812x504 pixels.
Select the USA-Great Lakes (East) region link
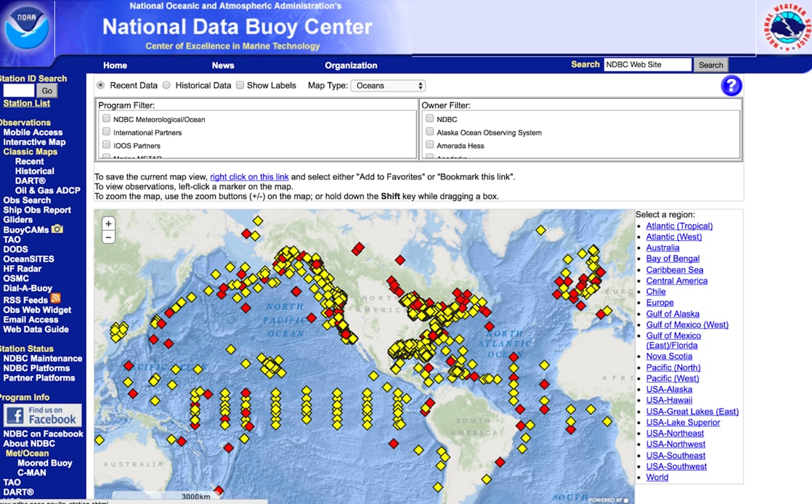(x=692, y=411)
